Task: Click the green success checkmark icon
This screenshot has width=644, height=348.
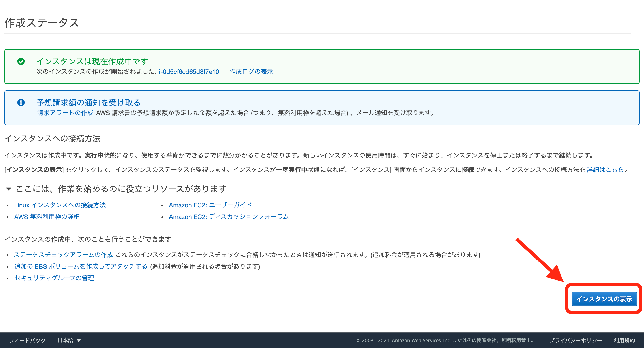Action: (21, 61)
